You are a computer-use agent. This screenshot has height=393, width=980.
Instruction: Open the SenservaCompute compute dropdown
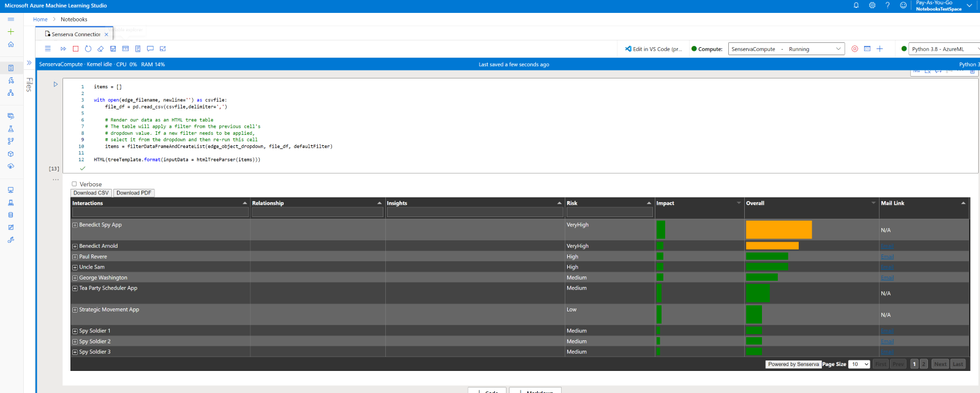(x=786, y=49)
